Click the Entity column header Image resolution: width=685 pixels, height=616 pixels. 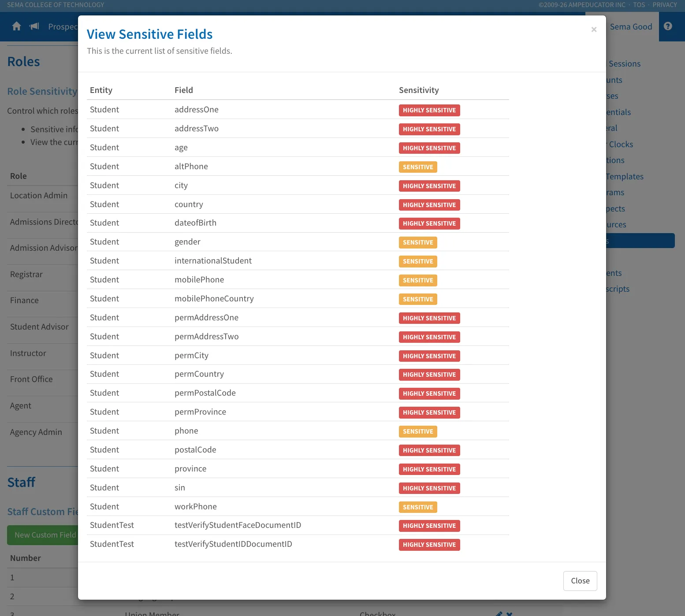point(101,90)
